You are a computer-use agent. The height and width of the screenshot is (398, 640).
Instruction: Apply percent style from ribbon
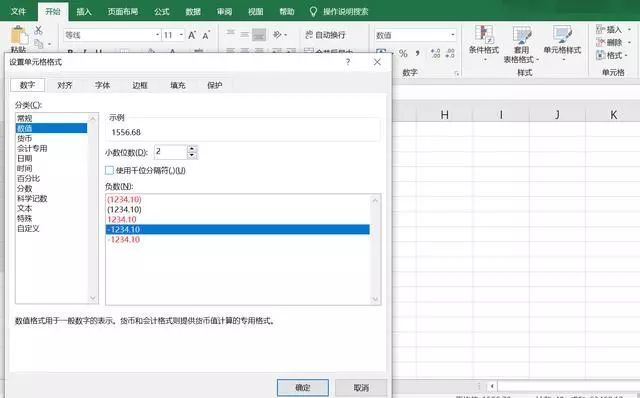(403, 53)
